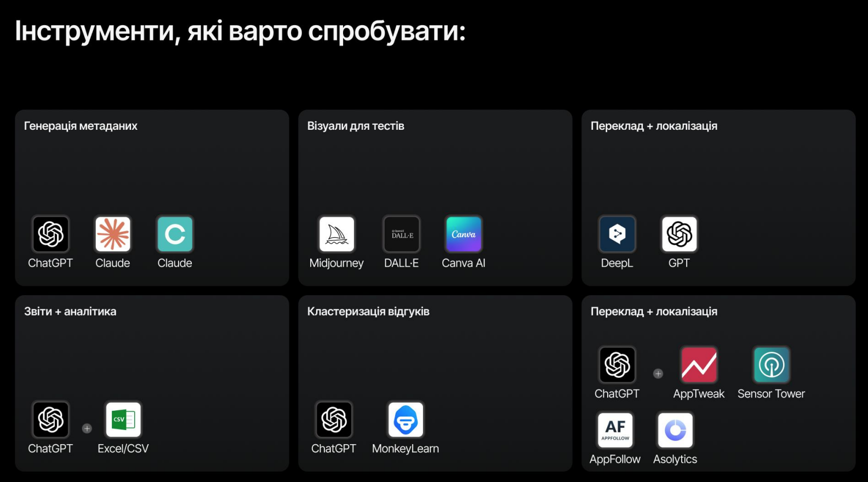Select the orange starburst Claude icon
This screenshot has width=868, height=482.
tap(113, 234)
